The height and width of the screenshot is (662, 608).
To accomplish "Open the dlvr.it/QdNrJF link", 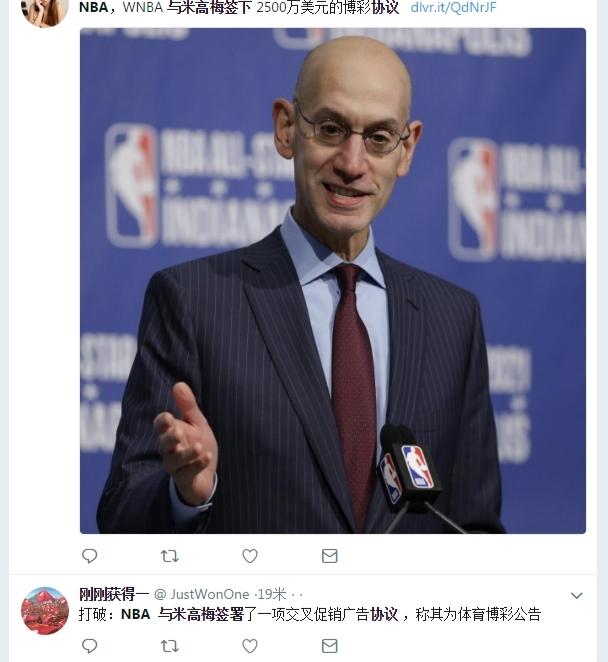I will 453,7.
